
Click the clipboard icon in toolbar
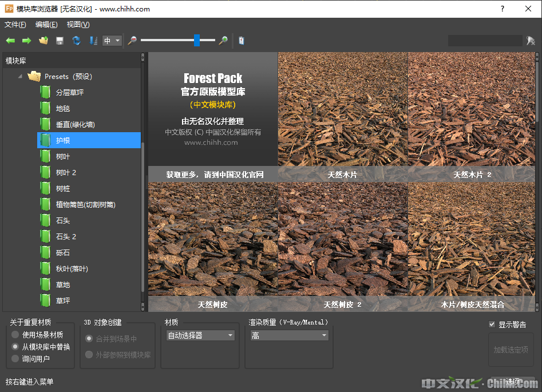point(242,41)
